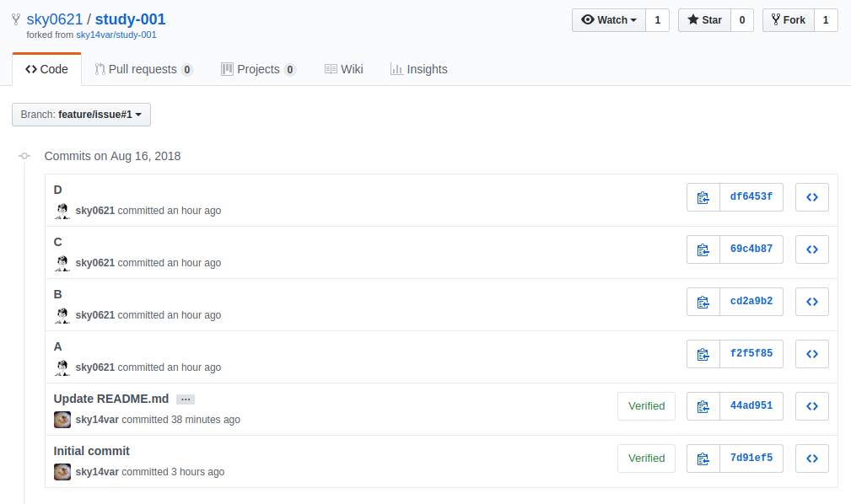Open the commit titled B
This screenshot has width=851, height=504.
pos(58,295)
